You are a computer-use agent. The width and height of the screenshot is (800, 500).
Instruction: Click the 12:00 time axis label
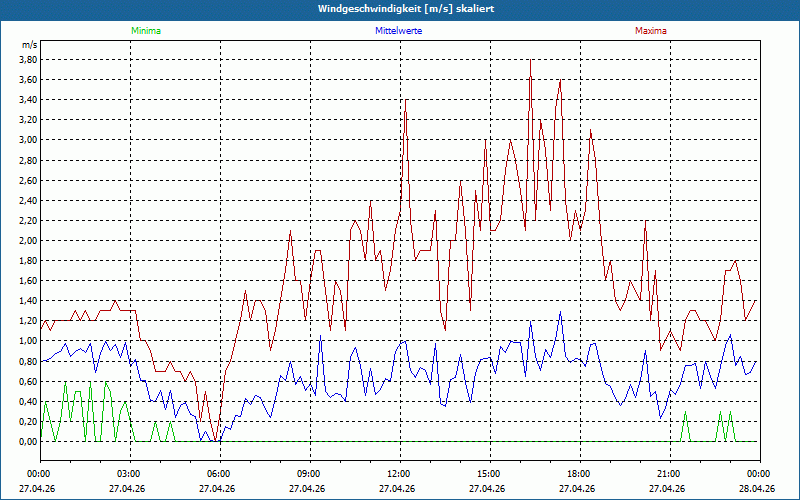click(x=398, y=474)
